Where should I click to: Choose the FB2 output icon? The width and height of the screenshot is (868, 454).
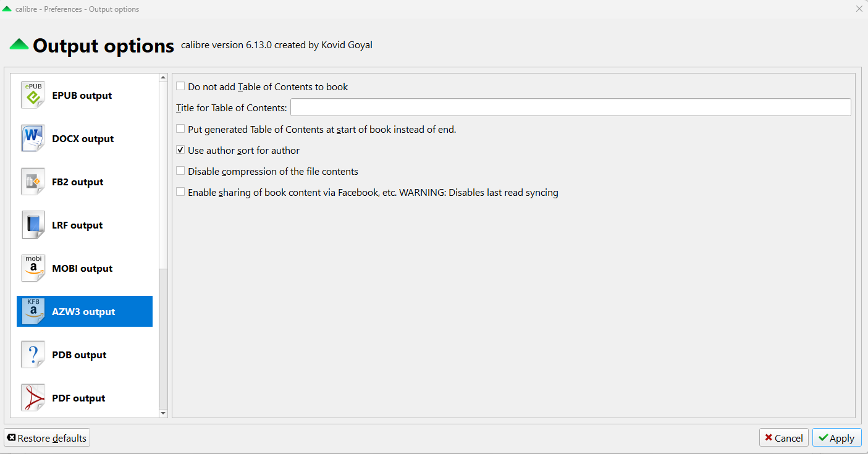pos(33,182)
